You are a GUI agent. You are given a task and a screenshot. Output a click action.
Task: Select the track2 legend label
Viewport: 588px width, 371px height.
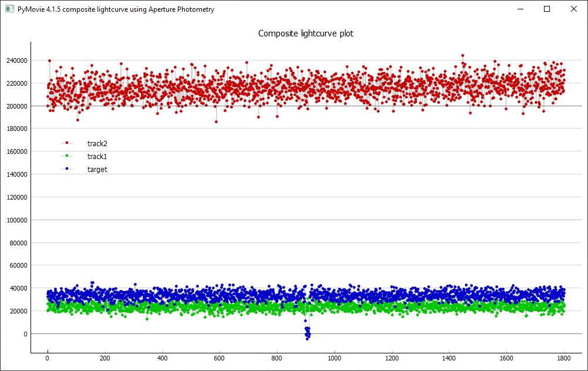(97, 143)
